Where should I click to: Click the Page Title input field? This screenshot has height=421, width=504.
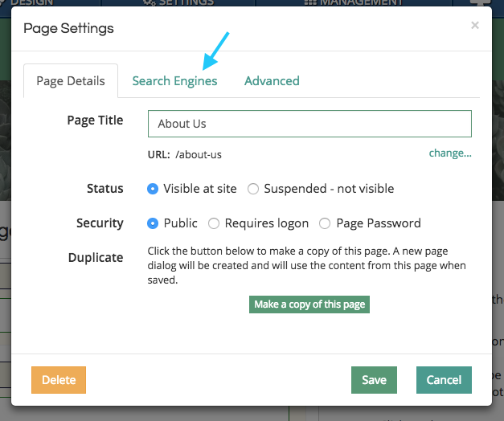click(309, 124)
